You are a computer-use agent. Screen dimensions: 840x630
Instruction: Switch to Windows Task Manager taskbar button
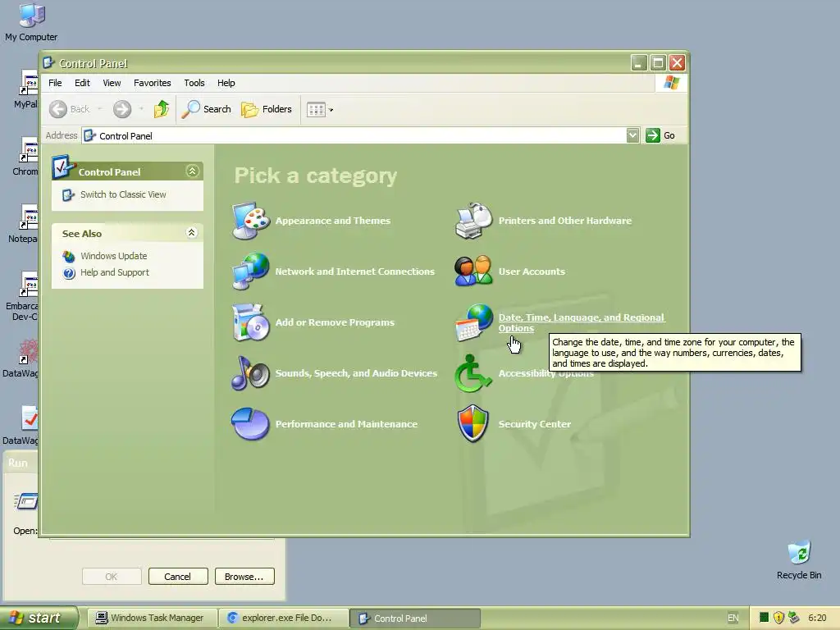click(152, 619)
